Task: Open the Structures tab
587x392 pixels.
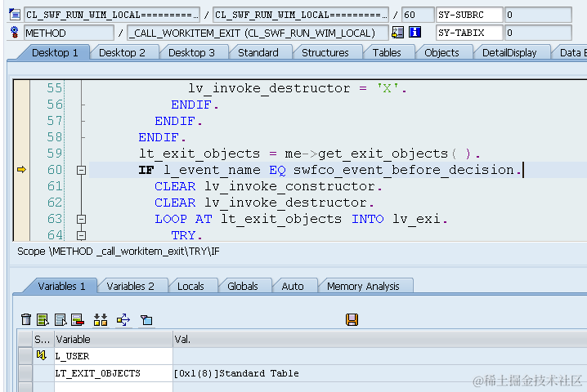Action: pos(325,53)
